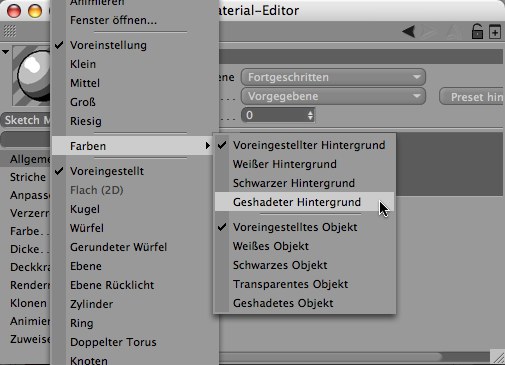Click the grip texture icon at top left
Image resolution: width=505 pixels, height=365 pixels.
coord(10,31)
